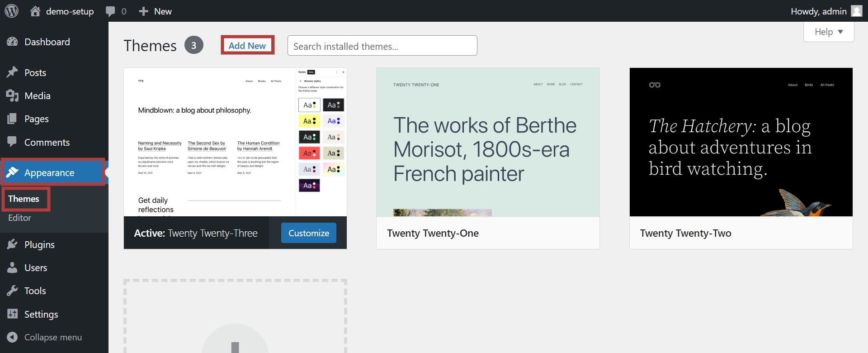
Task: Expand the Help dropdown tab
Action: tap(828, 32)
